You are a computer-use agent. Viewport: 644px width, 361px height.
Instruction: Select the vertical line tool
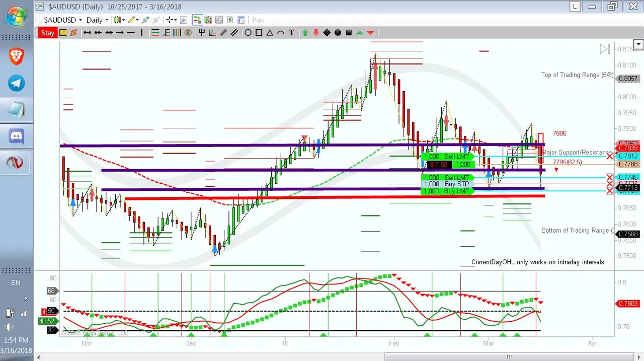(x=142, y=33)
